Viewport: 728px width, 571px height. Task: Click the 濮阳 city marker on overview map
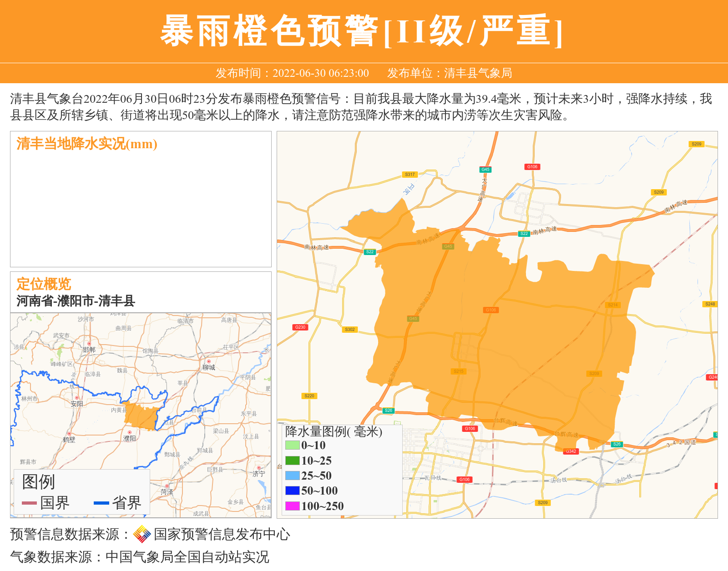(130, 432)
